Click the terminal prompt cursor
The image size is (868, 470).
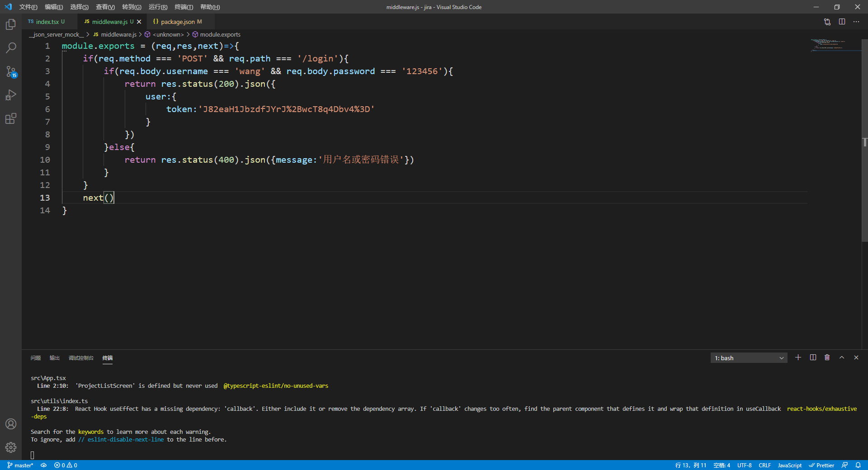(33, 455)
